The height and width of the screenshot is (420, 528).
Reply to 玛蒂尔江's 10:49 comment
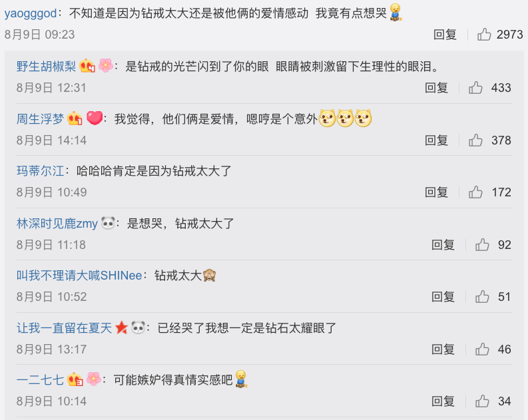[x=436, y=192]
